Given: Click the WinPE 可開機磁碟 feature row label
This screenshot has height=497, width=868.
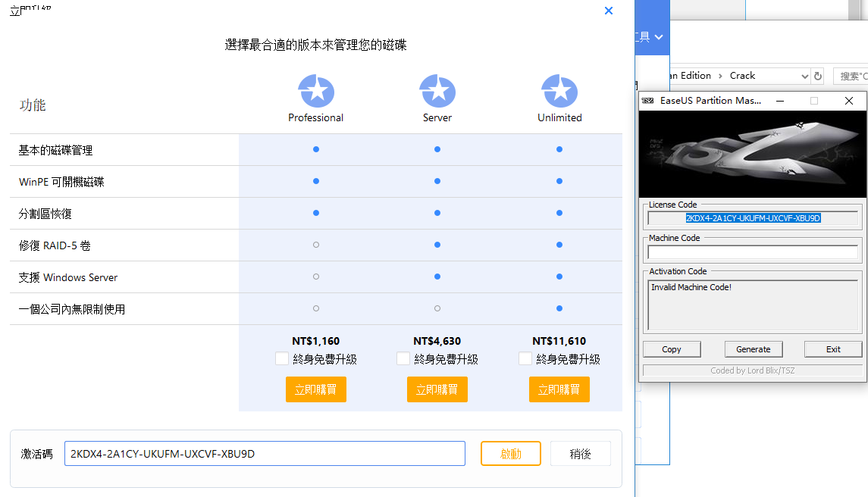Looking at the screenshot, I should 61,182.
